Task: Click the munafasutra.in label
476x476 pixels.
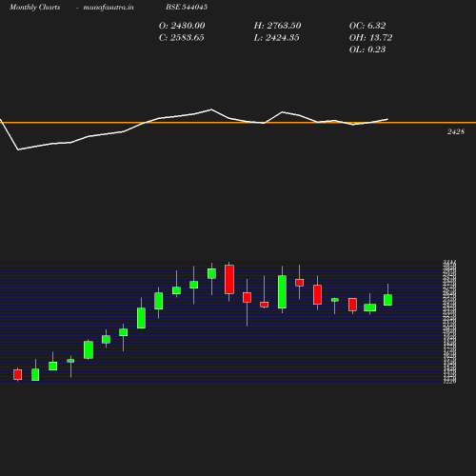Action: [109, 7]
